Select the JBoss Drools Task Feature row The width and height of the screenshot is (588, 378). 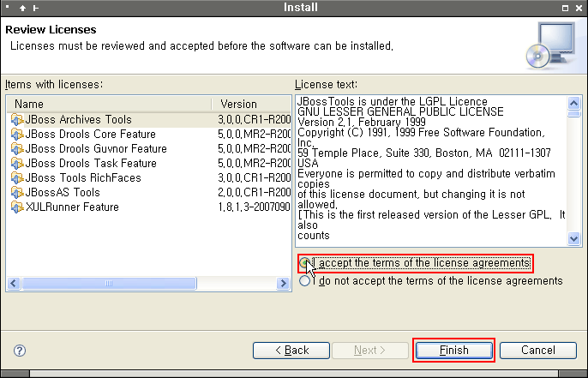pos(149,164)
